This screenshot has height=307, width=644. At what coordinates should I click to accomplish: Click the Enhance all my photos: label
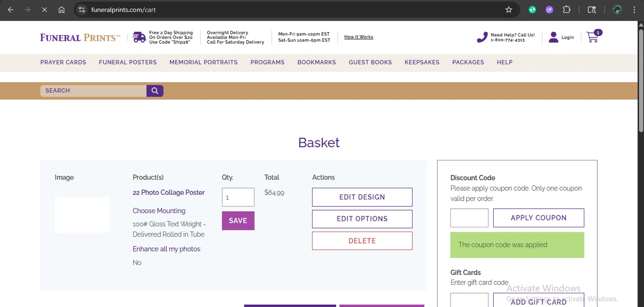(167, 249)
